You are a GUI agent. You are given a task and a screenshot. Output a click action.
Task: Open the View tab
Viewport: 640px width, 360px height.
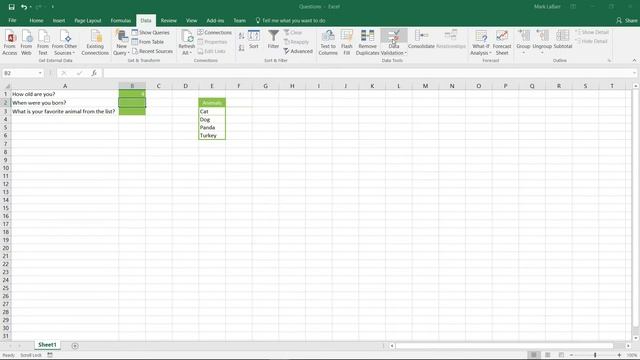tap(191, 20)
